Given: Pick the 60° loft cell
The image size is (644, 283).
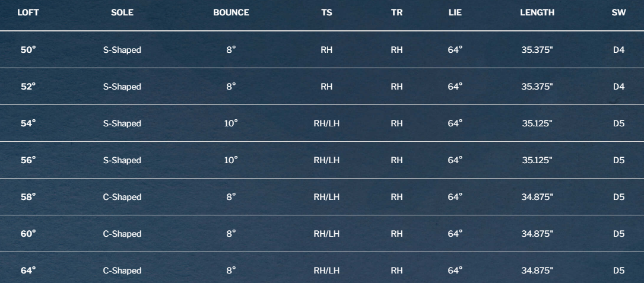Looking at the screenshot, I should tap(28, 234).
